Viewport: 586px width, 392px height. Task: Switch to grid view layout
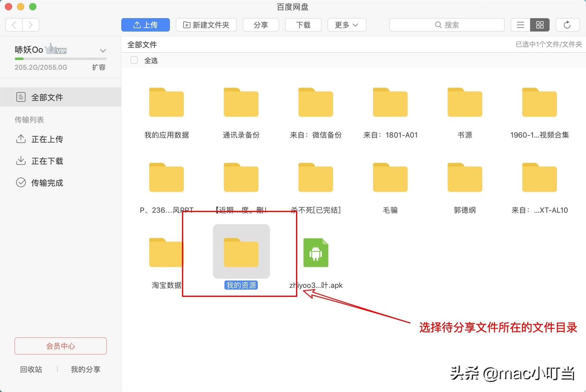point(540,25)
